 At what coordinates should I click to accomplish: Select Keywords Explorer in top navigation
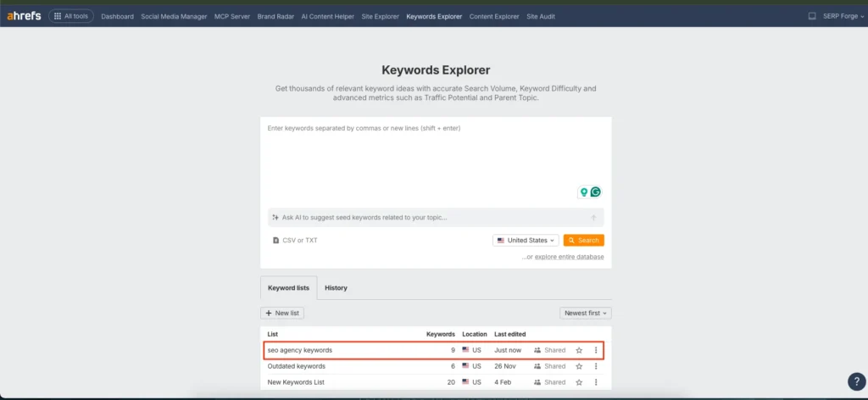pos(434,17)
